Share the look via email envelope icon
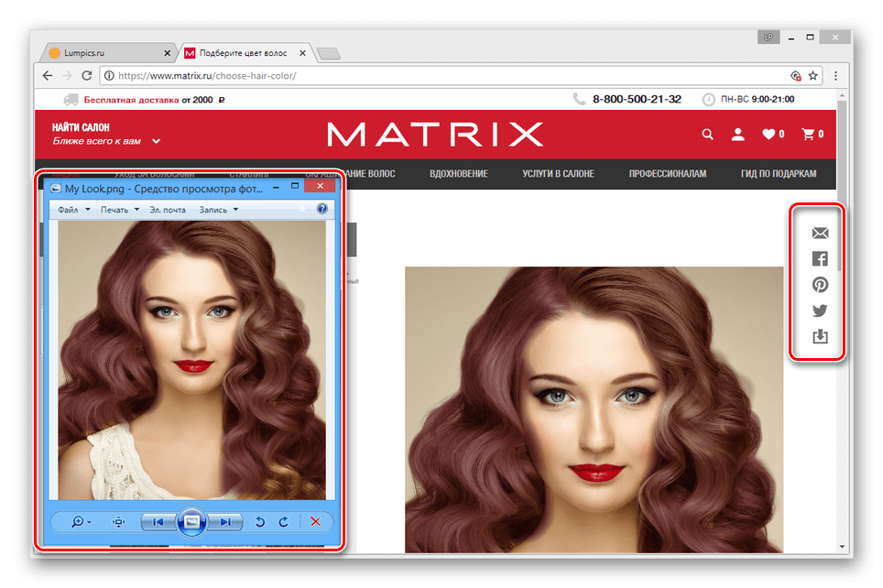The height and width of the screenshot is (588, 883). click(820, 234)
